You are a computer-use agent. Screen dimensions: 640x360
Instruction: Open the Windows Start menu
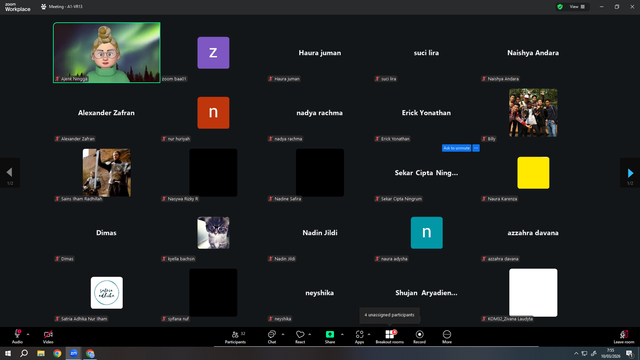pyautogui.click(x=8, y=353)
